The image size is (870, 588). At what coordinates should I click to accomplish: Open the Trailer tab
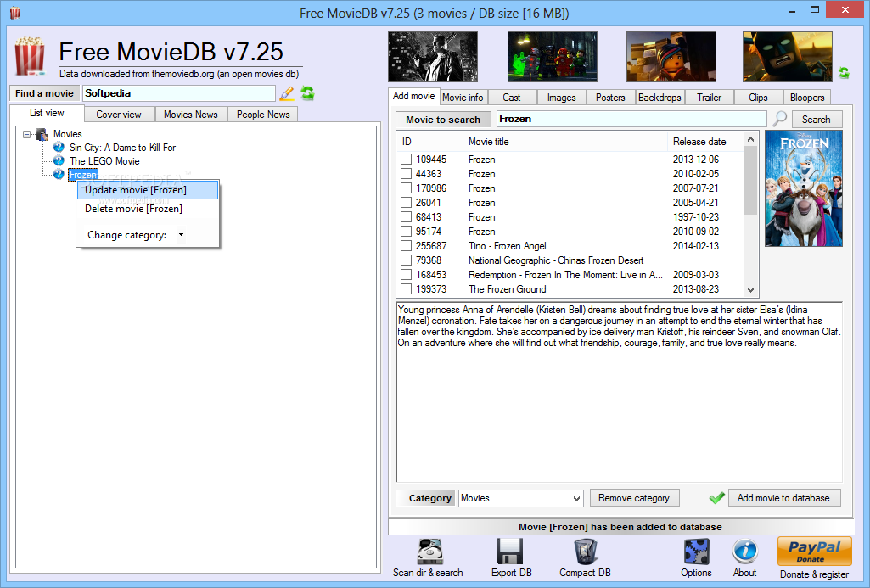[x=709, y=97]
